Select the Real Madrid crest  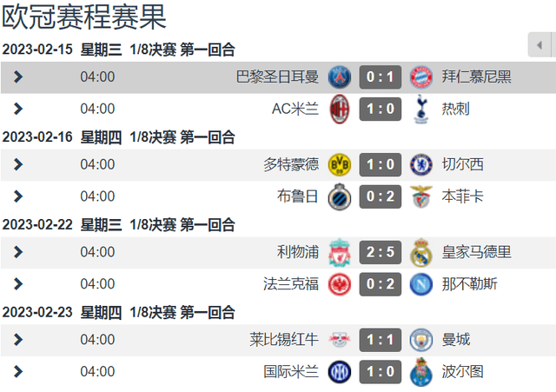[x=420, y=252]
